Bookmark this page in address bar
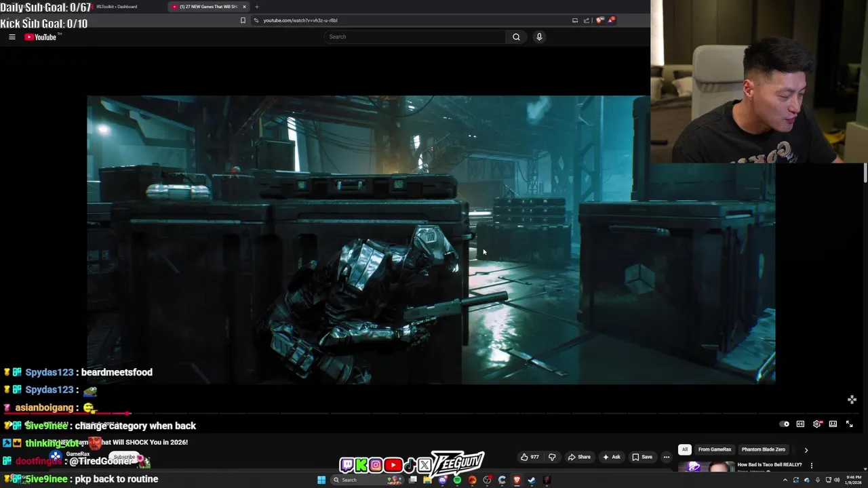Viewport: 868px width, 488px height. pos(243,20)
